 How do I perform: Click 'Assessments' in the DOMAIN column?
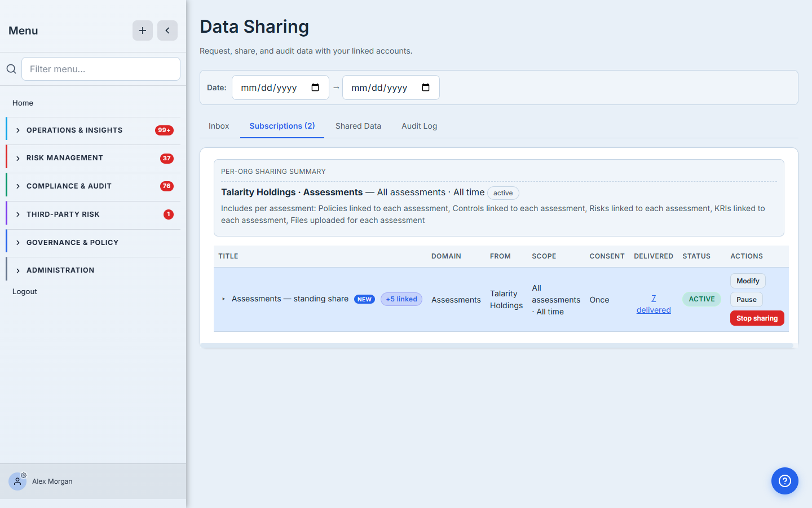456,300
